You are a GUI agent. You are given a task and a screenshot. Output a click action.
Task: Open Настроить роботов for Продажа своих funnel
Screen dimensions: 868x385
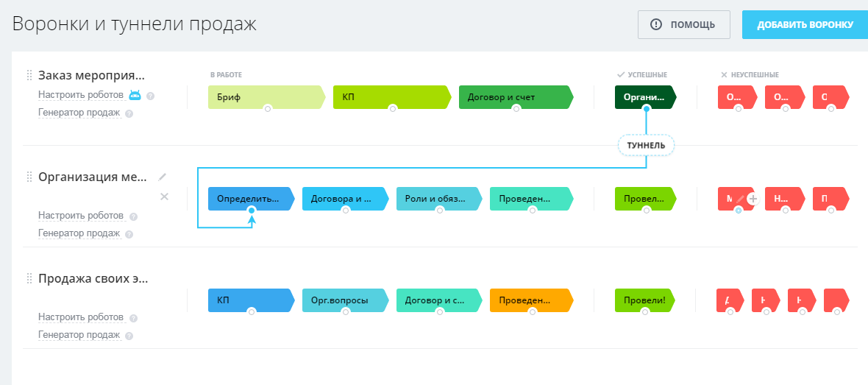(x=81, y=317)
